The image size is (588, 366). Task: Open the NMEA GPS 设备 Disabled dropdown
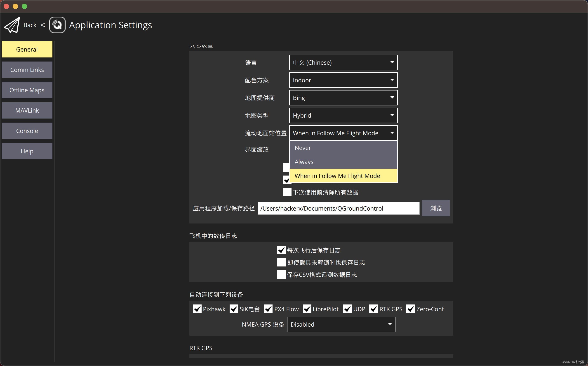pyautogui.click(x=341, y=324)
